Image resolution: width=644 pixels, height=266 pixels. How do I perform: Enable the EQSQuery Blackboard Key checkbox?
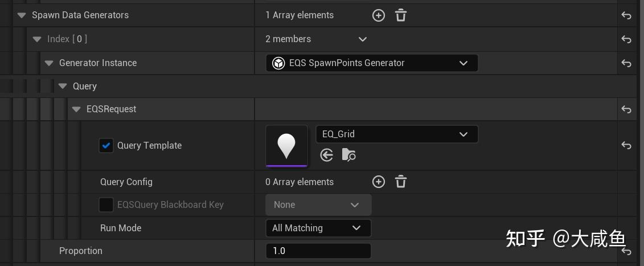[x=106, y=204]
